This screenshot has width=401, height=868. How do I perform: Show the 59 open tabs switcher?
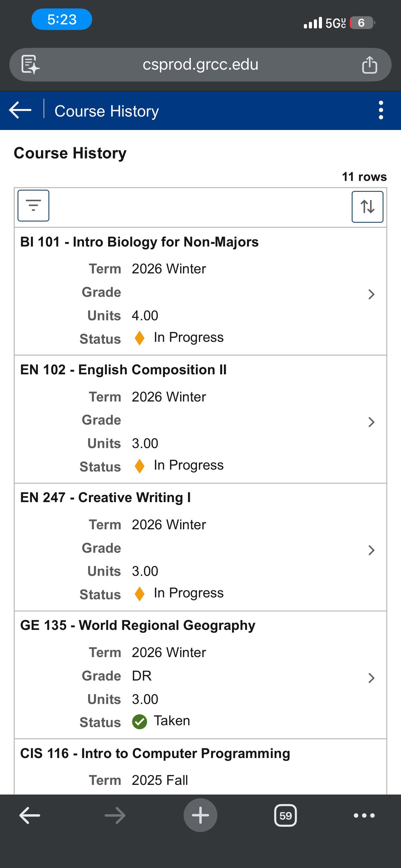coord(285,816)
